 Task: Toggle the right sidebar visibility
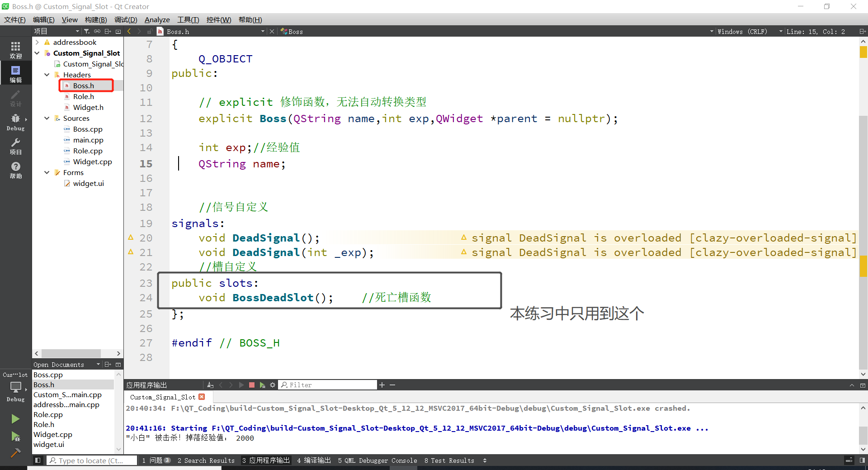(x=862, y=460)
